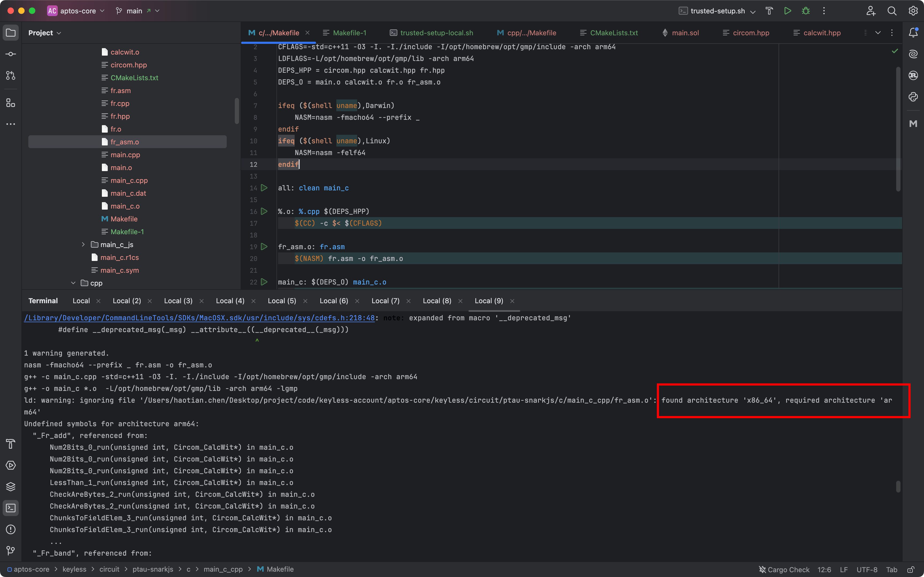Click ptau-snarkjs breadcrumb
This screenshot has height=577, width=924.
pos(153,569)
